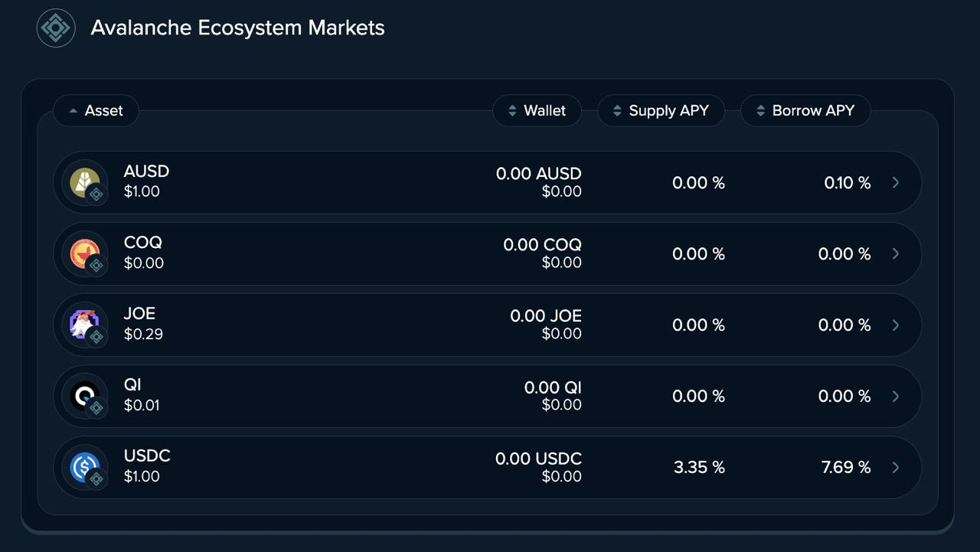This screenshot has height=552, width=980.
Task: Open the USDC market details arrow
Action: pyautogui.click(x=896, y=468)
